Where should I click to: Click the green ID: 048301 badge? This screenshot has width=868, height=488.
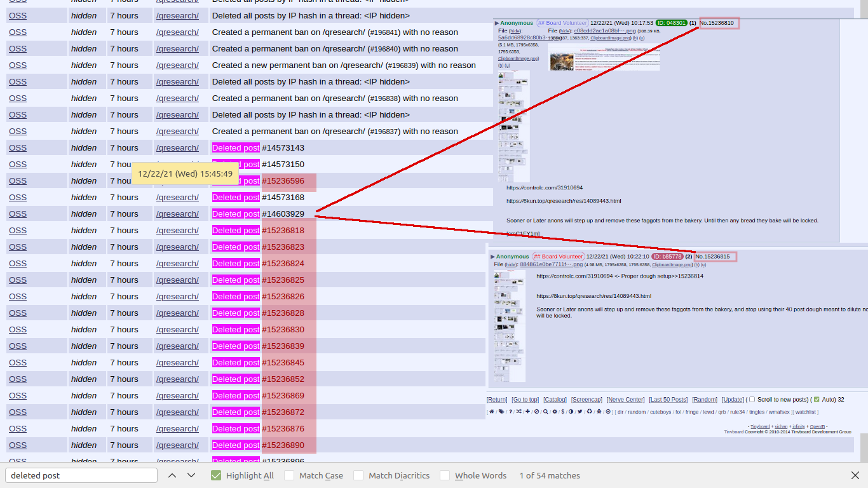coord(671,23)
